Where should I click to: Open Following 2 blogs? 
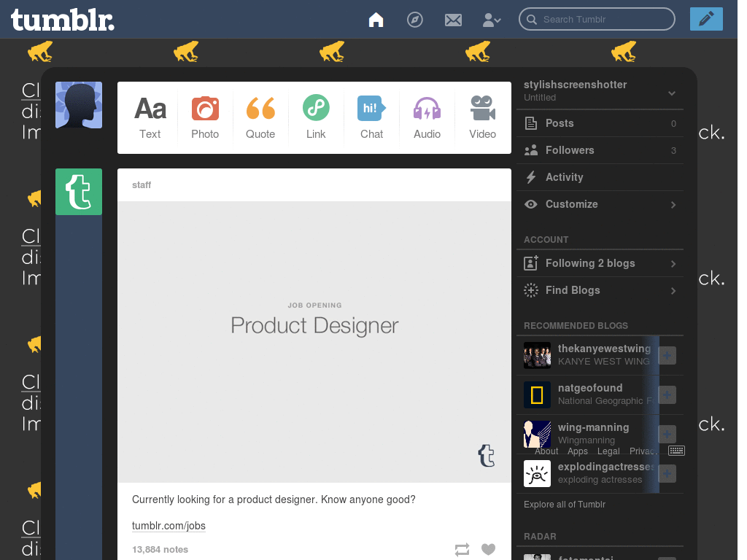(600, 263)
